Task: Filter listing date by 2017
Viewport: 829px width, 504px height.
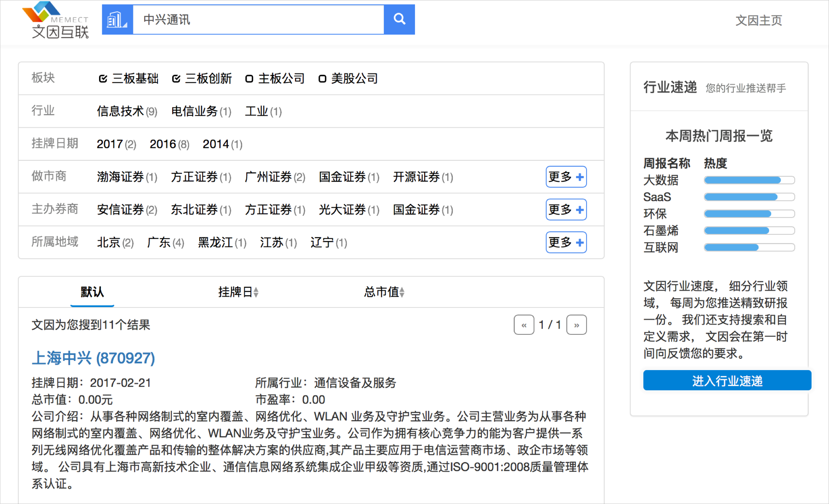Action: (x=116, y=144)
